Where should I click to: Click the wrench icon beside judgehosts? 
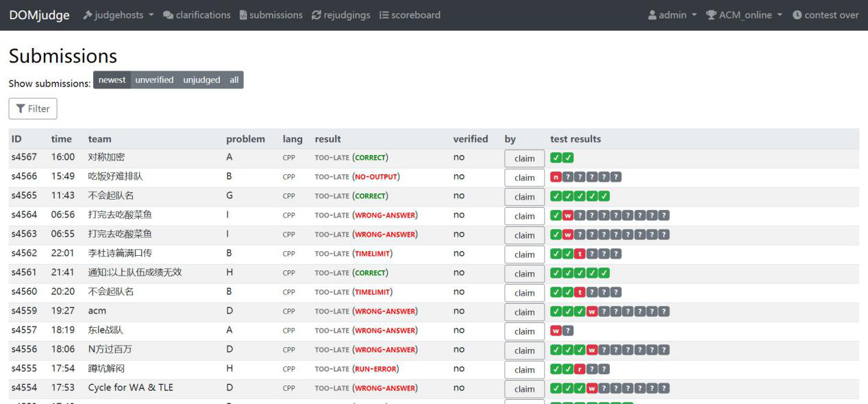coord(88,15)
